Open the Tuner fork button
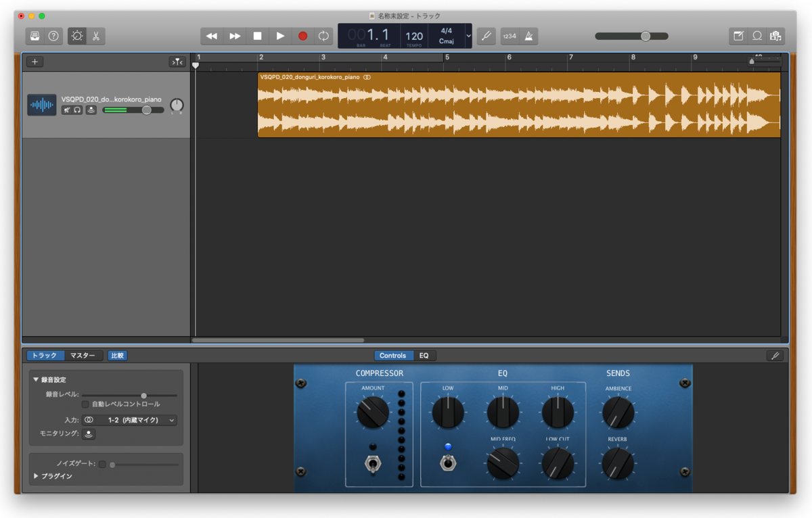 486,36
